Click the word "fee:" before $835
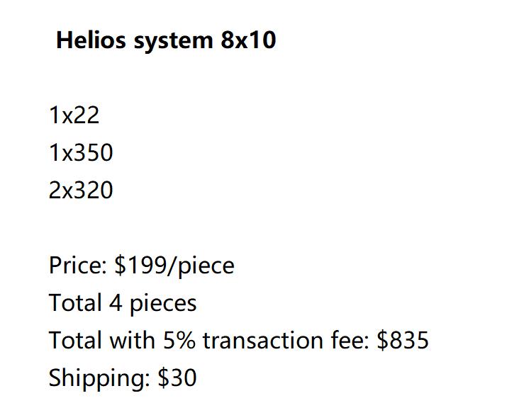Image resolution: width=507 pixels, height=420 pixels. pos(350,341)
